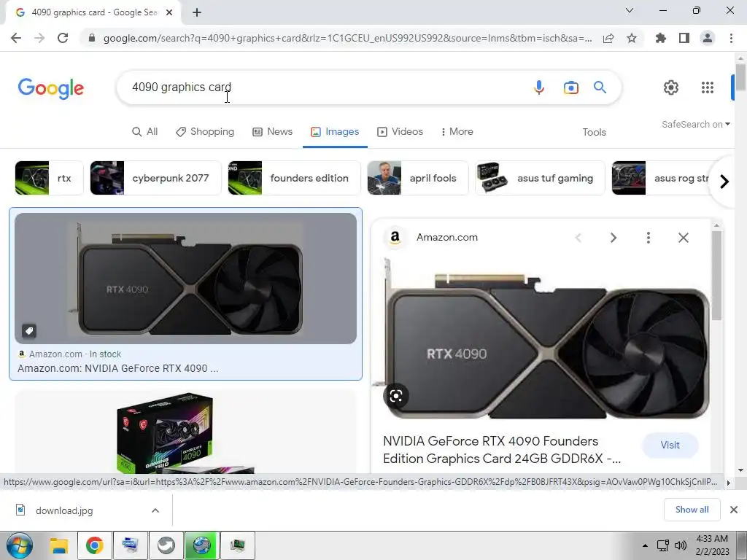
Task: Switch to the All results tab
Action: click(145, 132)
